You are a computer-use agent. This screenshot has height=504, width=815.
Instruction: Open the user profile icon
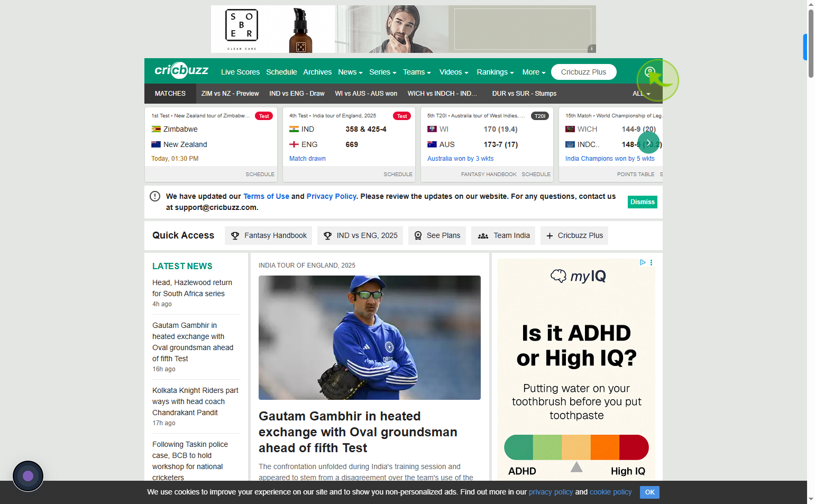pos(650,72)
